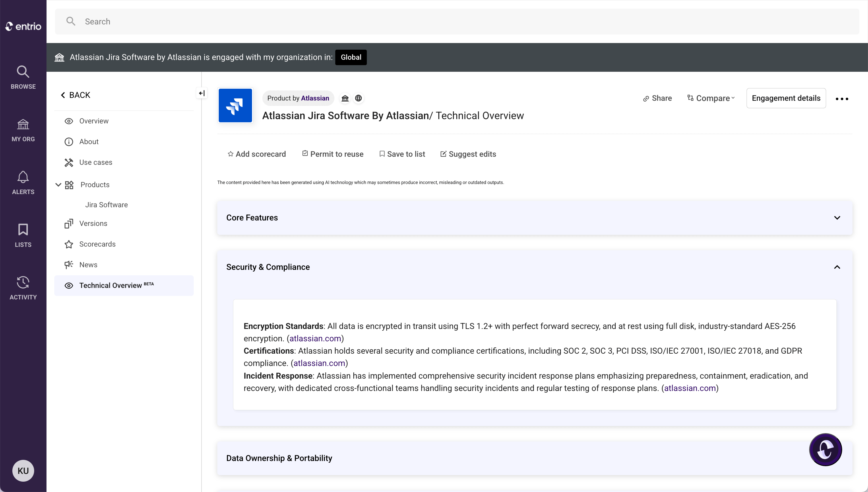This screenshot has height=492, width=868.
Task: Open Lists bookmark in sidebar
Action: click(x=23, y=236)
